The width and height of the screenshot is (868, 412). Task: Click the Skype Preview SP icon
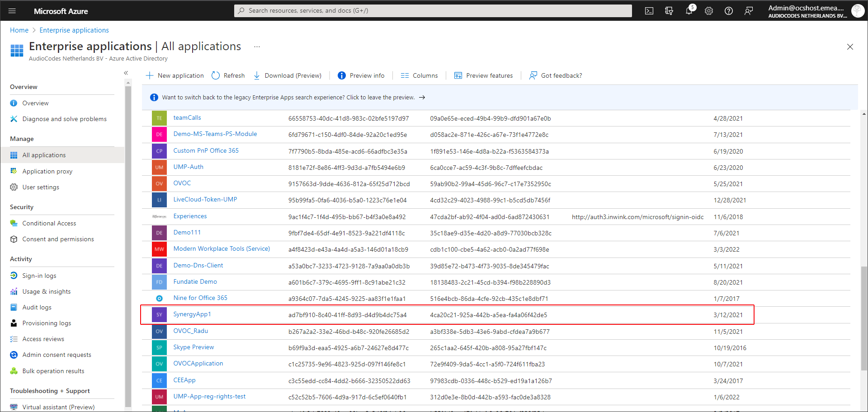coord(159,347)
